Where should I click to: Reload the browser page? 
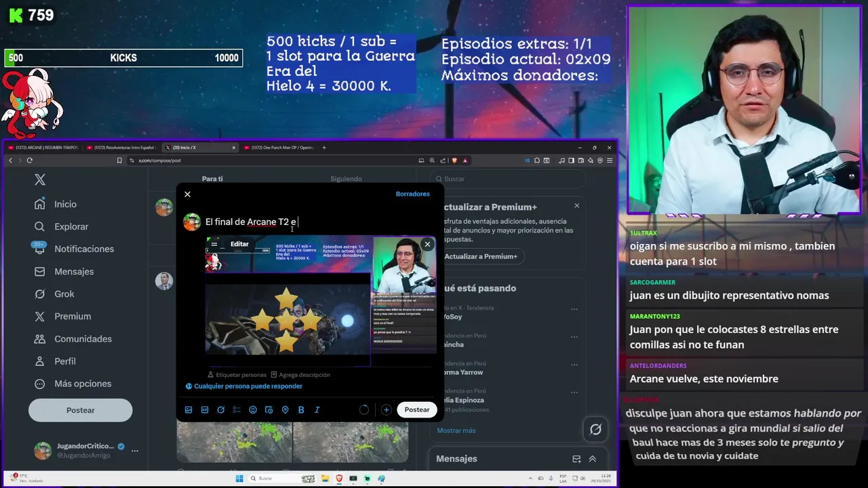point(29,161)
